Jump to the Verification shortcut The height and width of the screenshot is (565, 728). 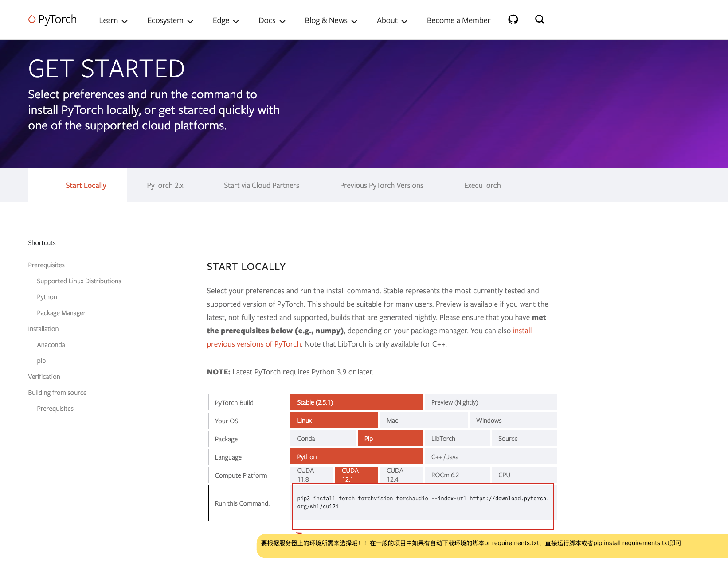(x=44, y=377)
